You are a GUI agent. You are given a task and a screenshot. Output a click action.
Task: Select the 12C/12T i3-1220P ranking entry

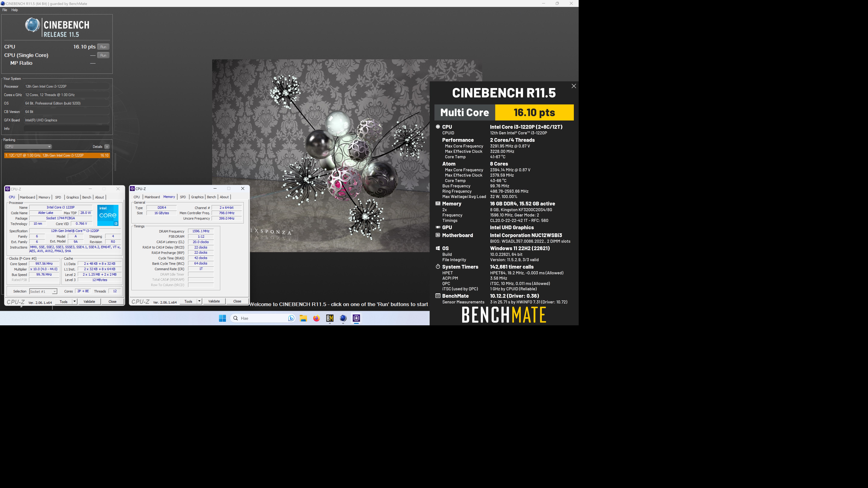click(57, 155)
